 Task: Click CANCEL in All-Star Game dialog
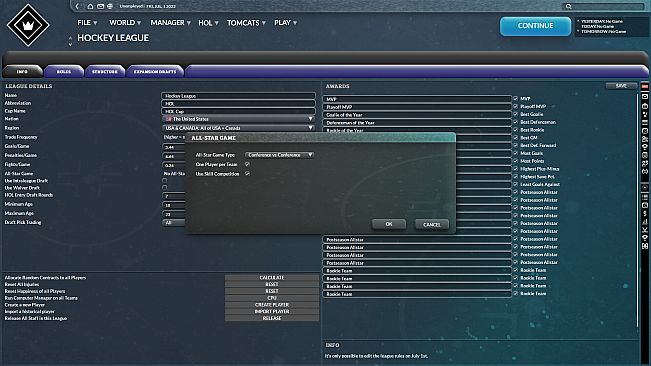[x=432, y=224]
